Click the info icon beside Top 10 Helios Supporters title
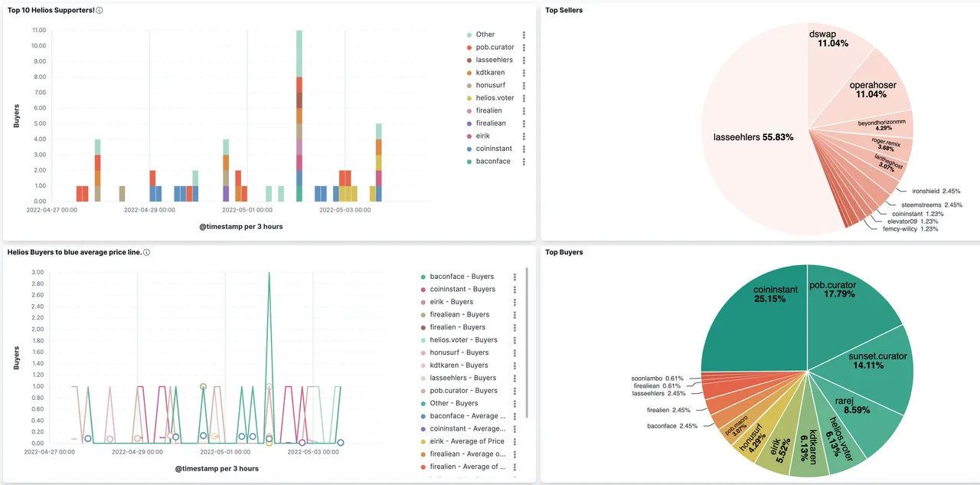 pyautogui.click(x=100, y=11)
